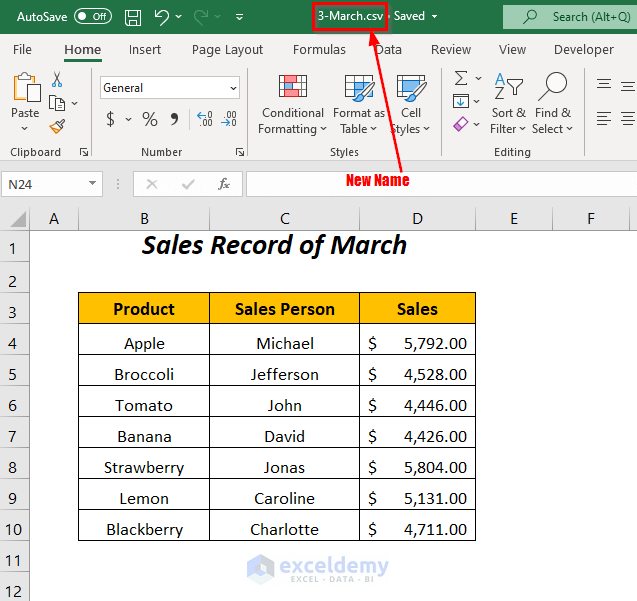Apply Comma Style number format
Image resolution: width=637 pixels, height=601 pixels.
tap(175, 119)
